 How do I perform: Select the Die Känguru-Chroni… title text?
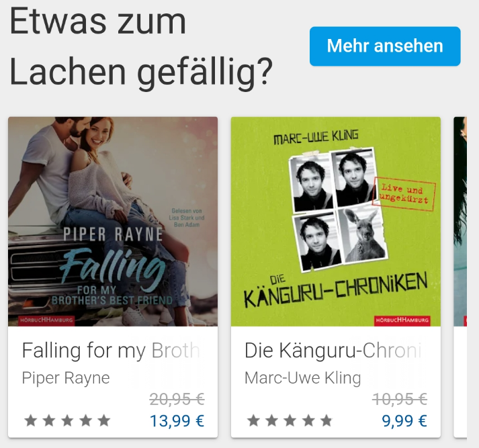tap(333, 351)
